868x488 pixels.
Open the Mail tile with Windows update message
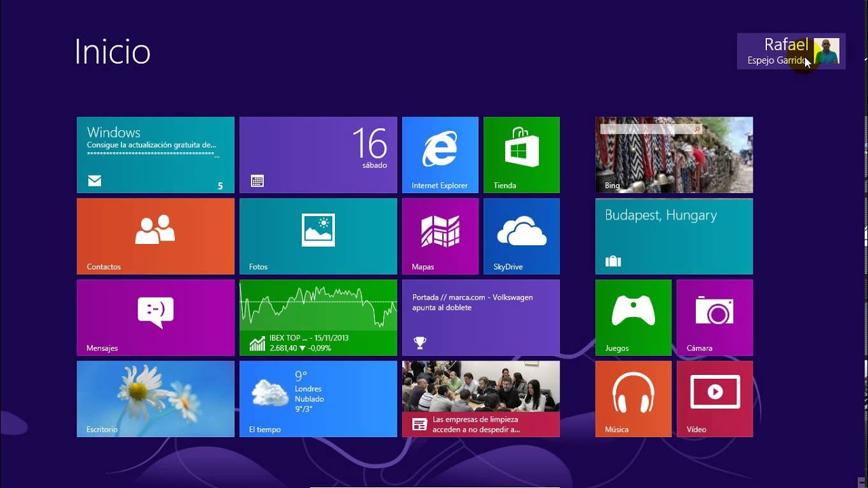155,155
